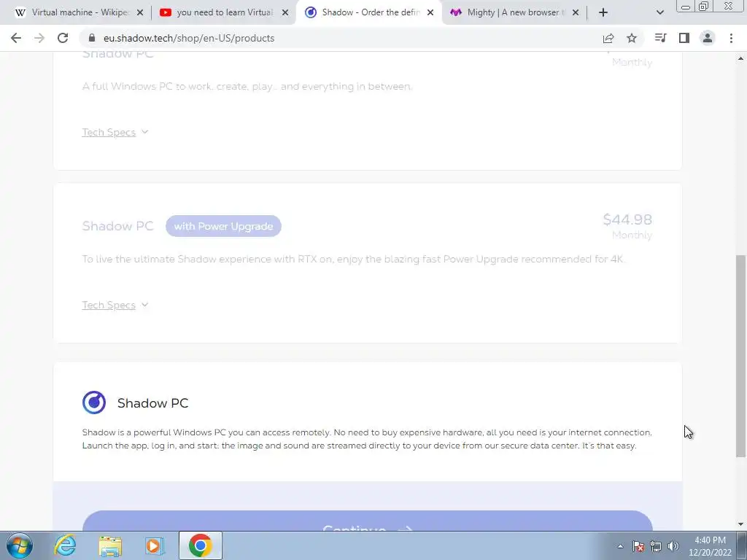
Task: Click the Chrome taskbar icon
Action: pos(200,545)
